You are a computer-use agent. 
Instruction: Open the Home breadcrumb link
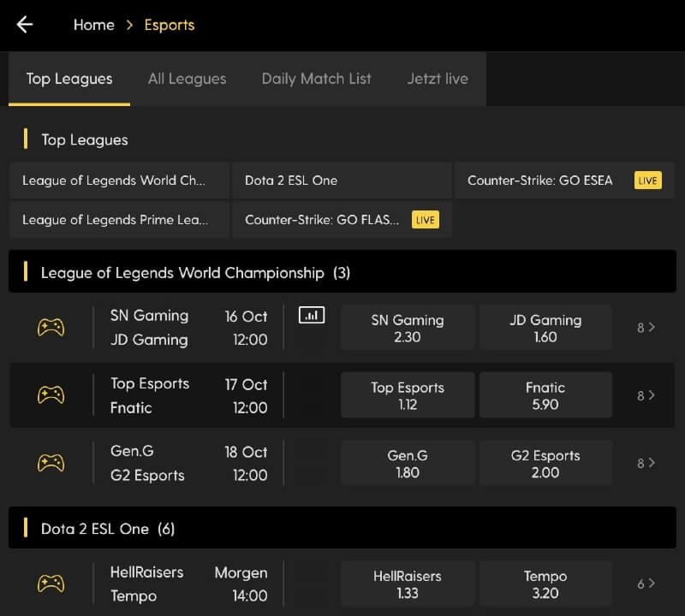point(94,25)
